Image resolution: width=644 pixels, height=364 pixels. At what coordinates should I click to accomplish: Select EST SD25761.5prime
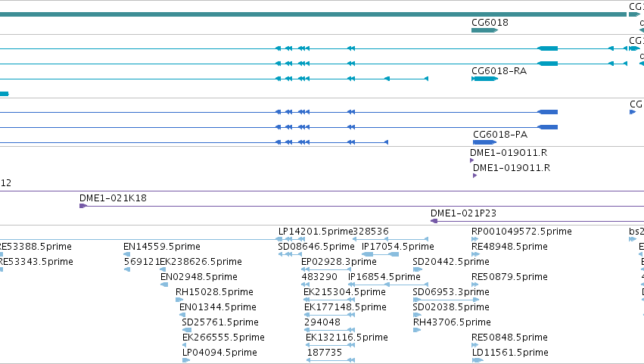[220, 322]
